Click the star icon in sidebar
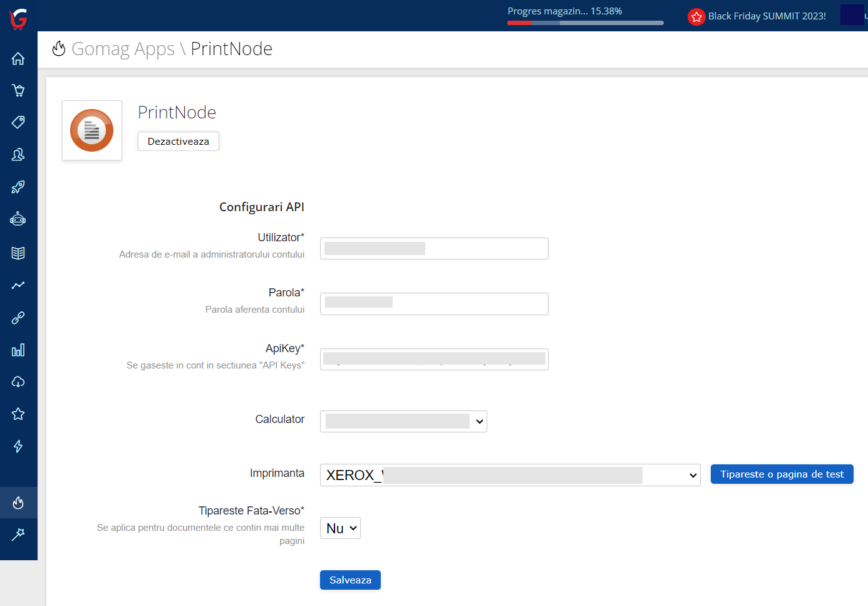The height and width of the screenshot is (606, 868). (18, 414)
